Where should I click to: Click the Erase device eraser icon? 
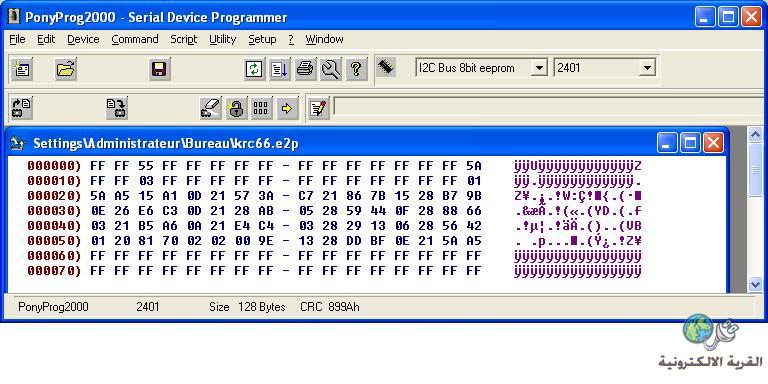click(211, 108)
